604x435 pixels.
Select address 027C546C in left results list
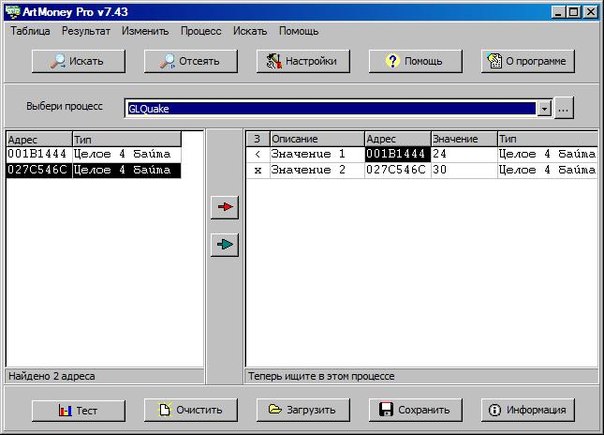(37, 170)
